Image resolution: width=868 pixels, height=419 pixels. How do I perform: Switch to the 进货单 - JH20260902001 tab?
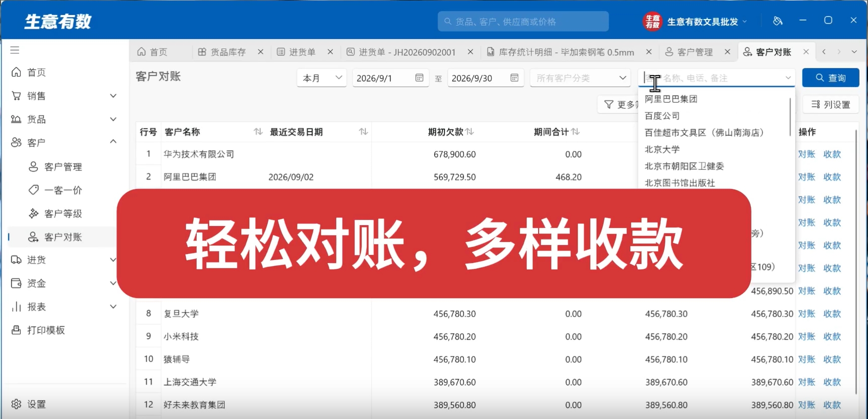pos(401,52)
